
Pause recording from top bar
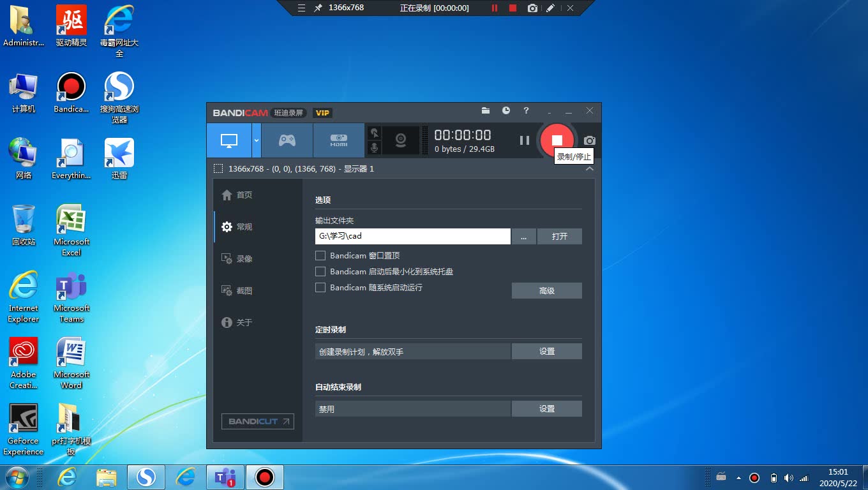coord(494,8)
